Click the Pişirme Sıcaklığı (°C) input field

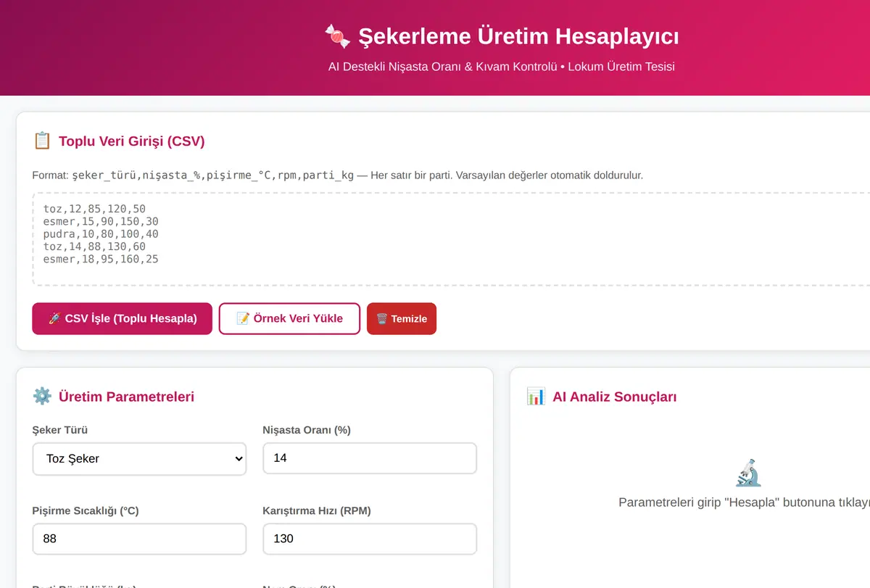click(x=139, y=539)
